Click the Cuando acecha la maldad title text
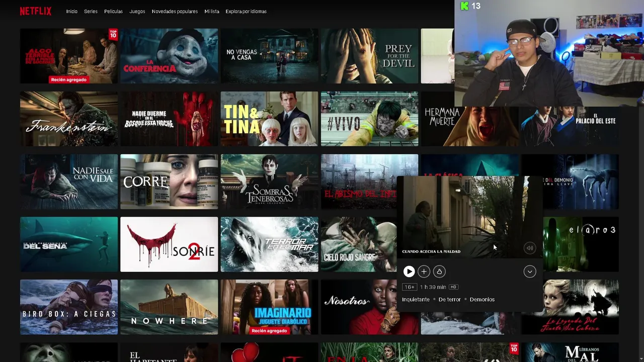 point(431,251)
